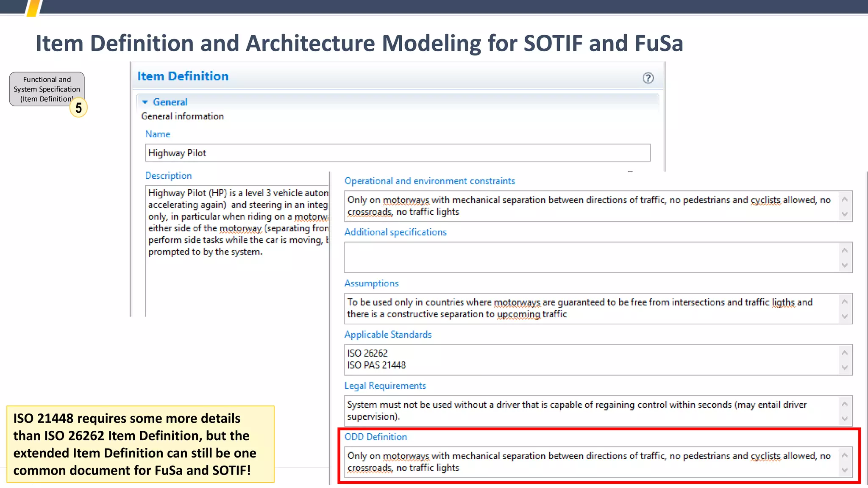Screen dimensions: 868x488
Task: Click the ODD Definition label
Action: coord(376,437)
